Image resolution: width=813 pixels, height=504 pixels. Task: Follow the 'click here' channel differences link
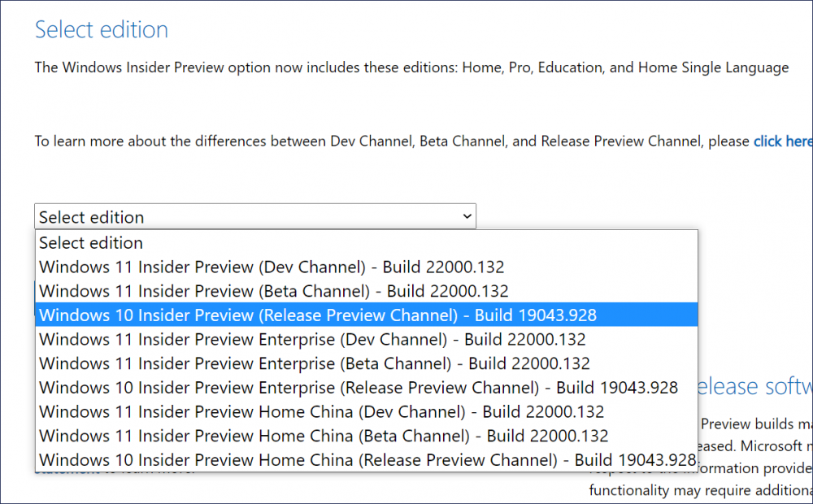point(783,141)
